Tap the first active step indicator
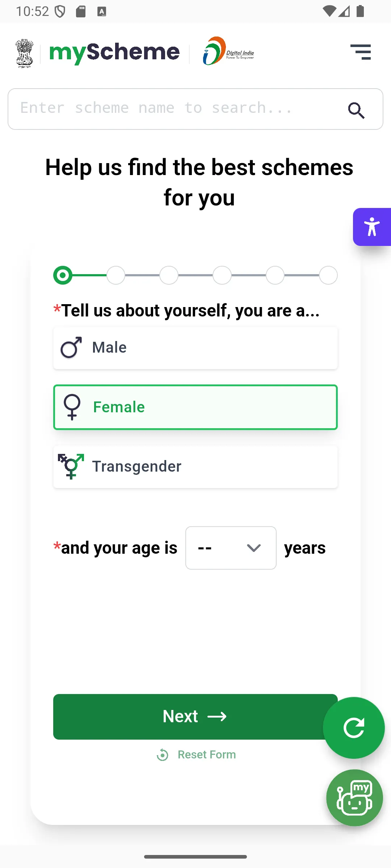The width and height of the screenshot is (391, 868). tap(63, 276)
